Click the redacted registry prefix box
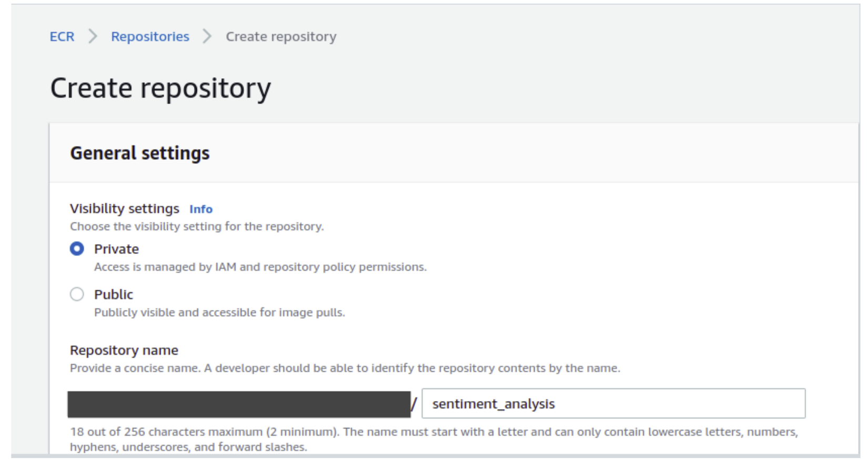Screen dimensions: 868x465 239,404
